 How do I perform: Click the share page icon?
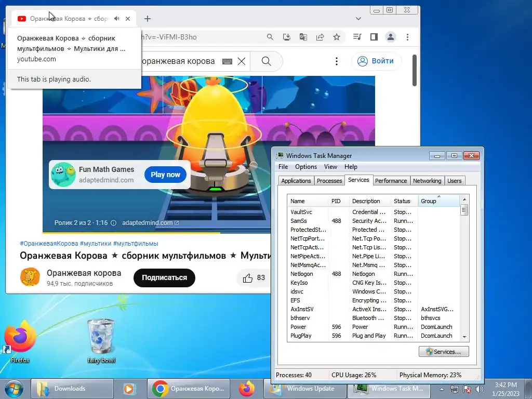[x=320, y=37]
